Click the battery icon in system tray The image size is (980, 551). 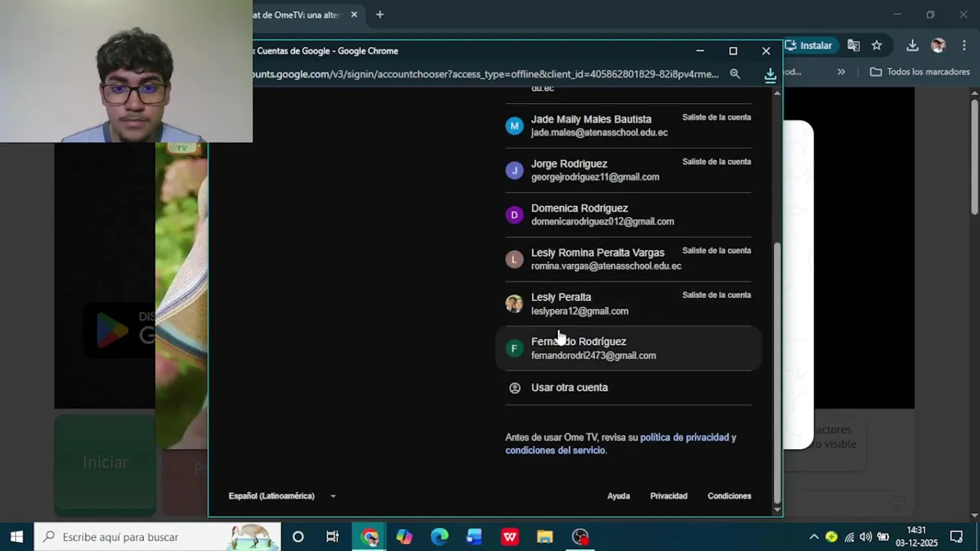883,536
